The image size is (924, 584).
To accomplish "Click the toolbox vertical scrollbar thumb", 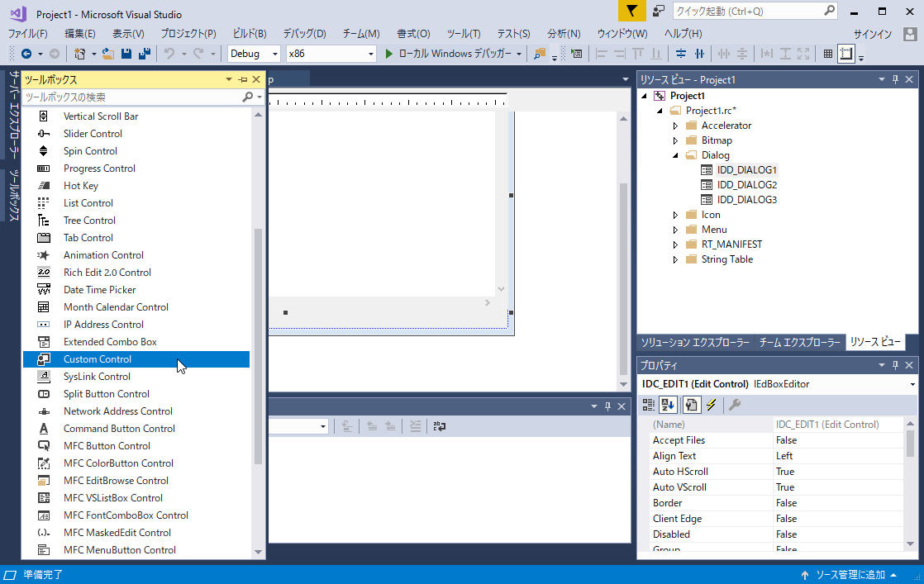I will coord(258,346).
